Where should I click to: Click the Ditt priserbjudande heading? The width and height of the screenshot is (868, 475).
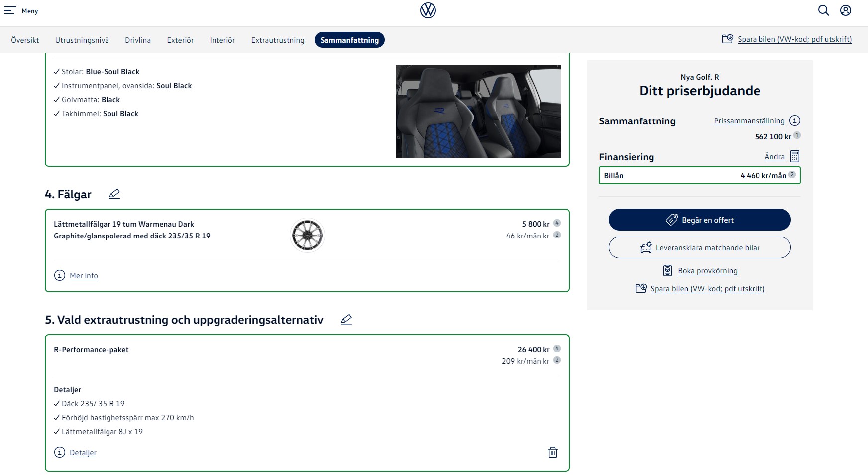[700, 91]
